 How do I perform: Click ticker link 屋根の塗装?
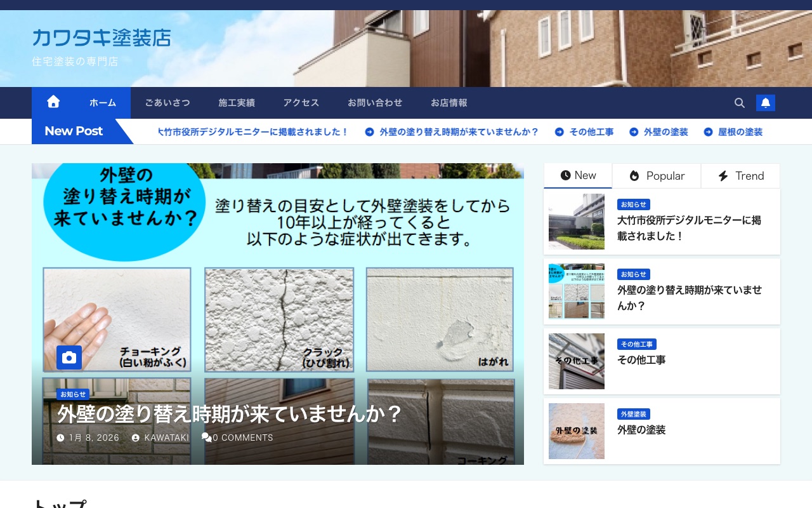(740, 132)
